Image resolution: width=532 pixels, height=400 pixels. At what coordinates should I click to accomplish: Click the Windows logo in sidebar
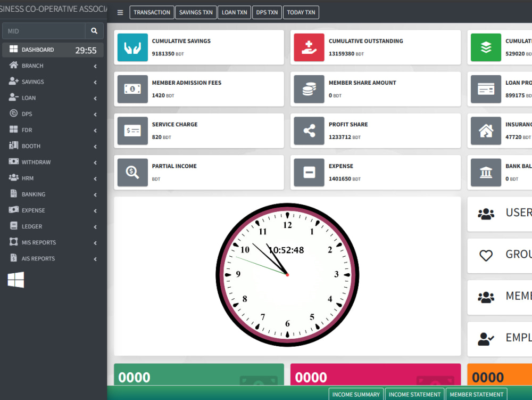pyautogui.click(x=16, y=280)
